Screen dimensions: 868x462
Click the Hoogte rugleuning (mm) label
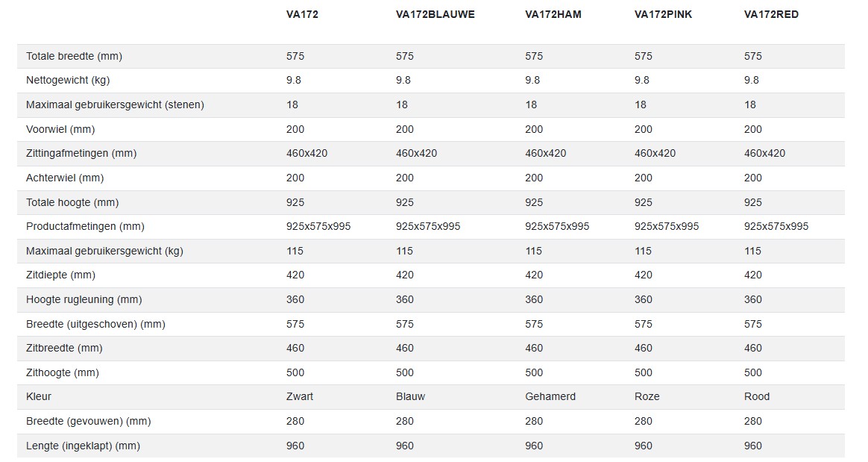[84, 299]
